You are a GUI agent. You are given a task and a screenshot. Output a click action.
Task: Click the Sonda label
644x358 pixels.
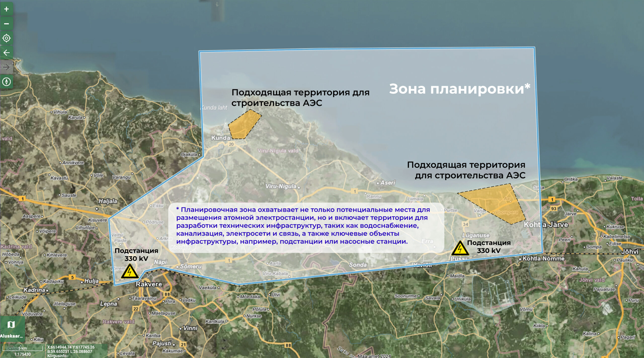[x=358, y=265]
